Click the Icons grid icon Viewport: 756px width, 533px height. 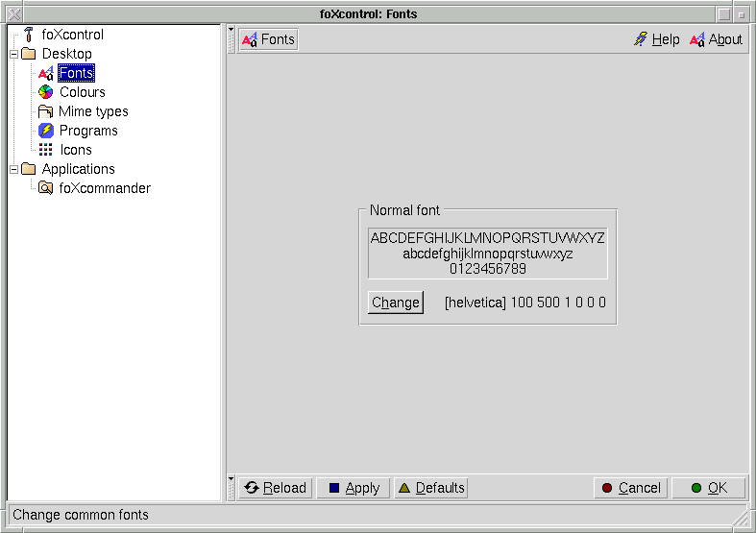point(46,150)
